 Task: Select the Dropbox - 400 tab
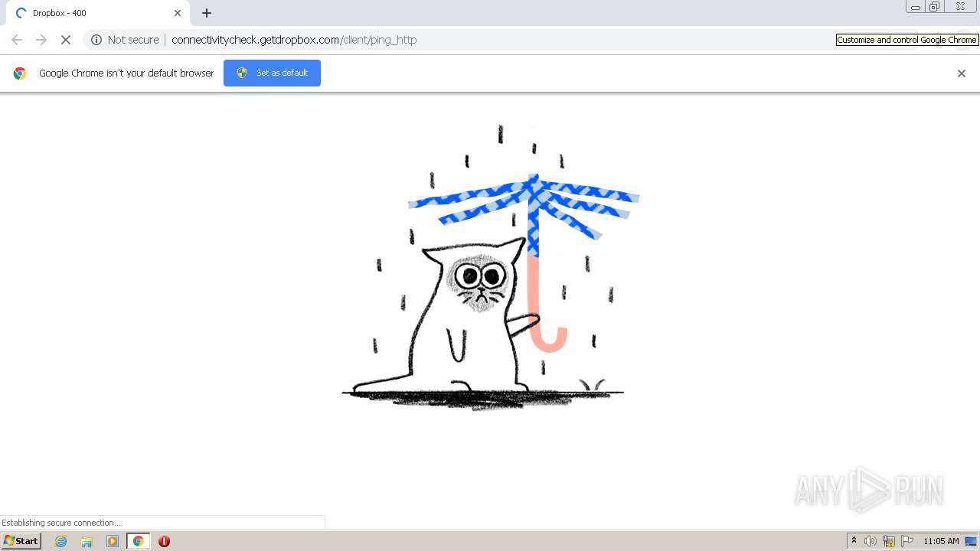click(97, 13)
